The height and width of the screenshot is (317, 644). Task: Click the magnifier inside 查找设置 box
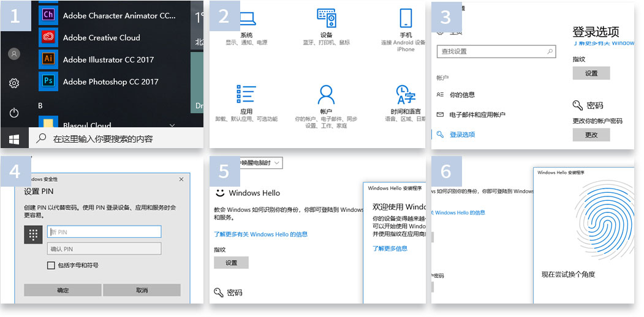pos(550,51)
